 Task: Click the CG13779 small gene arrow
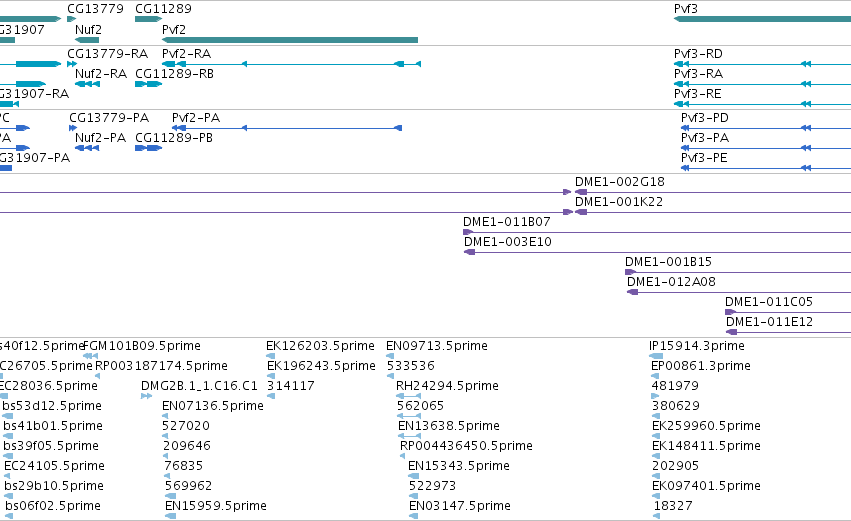(x=71, y=20)
